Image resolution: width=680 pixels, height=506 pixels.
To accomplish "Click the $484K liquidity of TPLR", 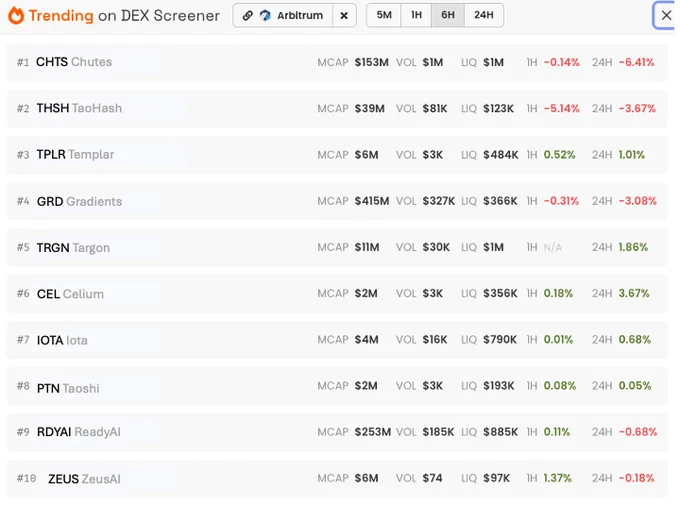I will (x=501, y=155).
